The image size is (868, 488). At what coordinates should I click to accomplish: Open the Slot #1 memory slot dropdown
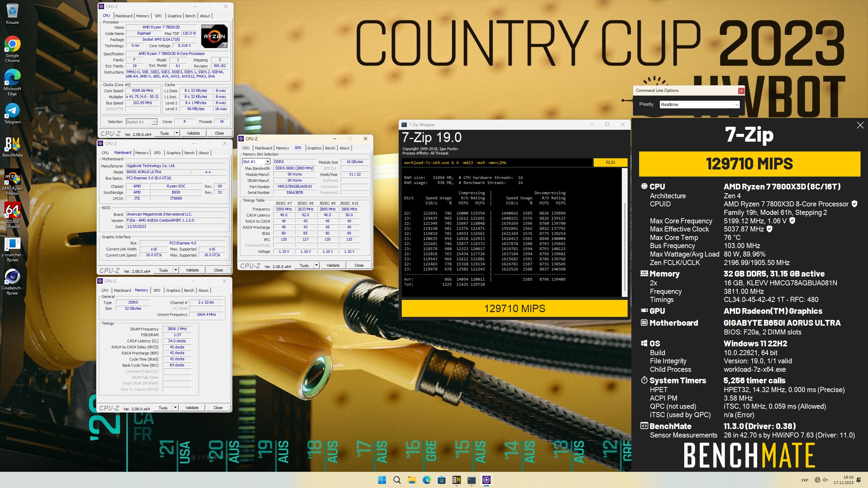pyautogui.click(x=256, y=162)
